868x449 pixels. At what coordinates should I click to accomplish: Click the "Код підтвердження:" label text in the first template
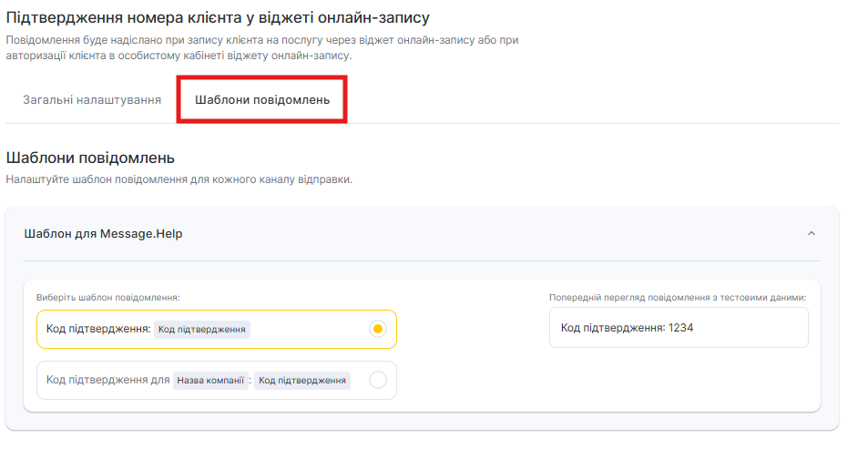click(x=98, y=329)
